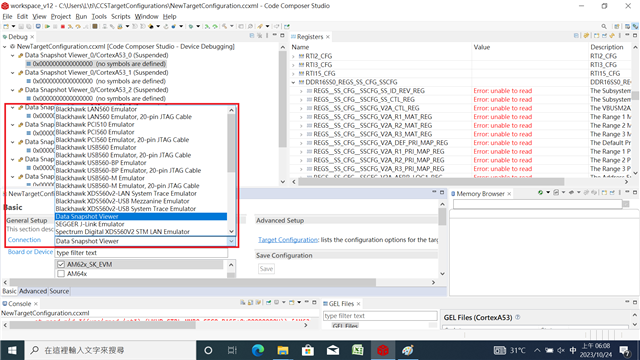Open the File menu
This screenshot has height=360, width=640.
[x=7, y=16]
